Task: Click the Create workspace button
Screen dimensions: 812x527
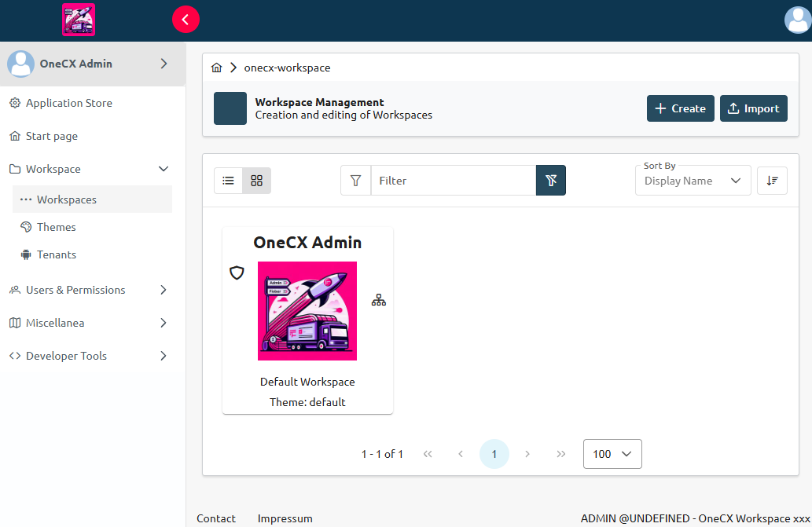Action: click(680, 108)
